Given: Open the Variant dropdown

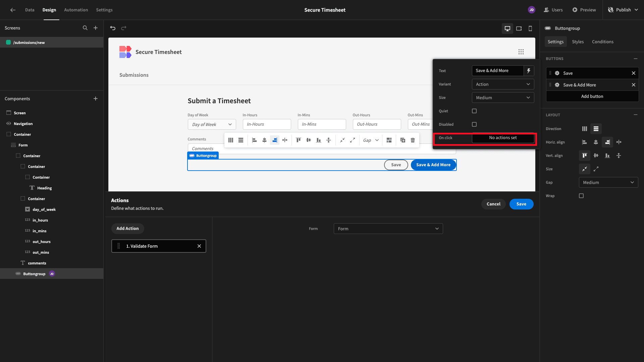Looking at the screenshot, I should (x=503, y=84).
